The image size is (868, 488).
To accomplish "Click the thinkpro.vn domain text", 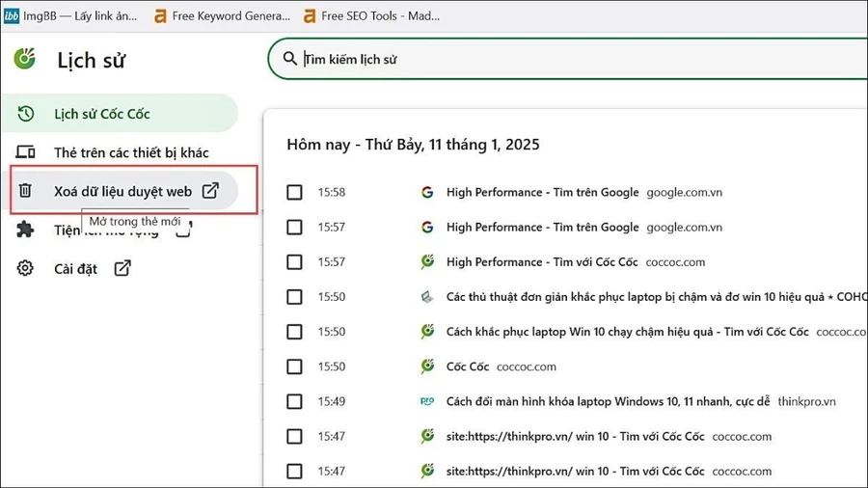I will pos(806,401).
